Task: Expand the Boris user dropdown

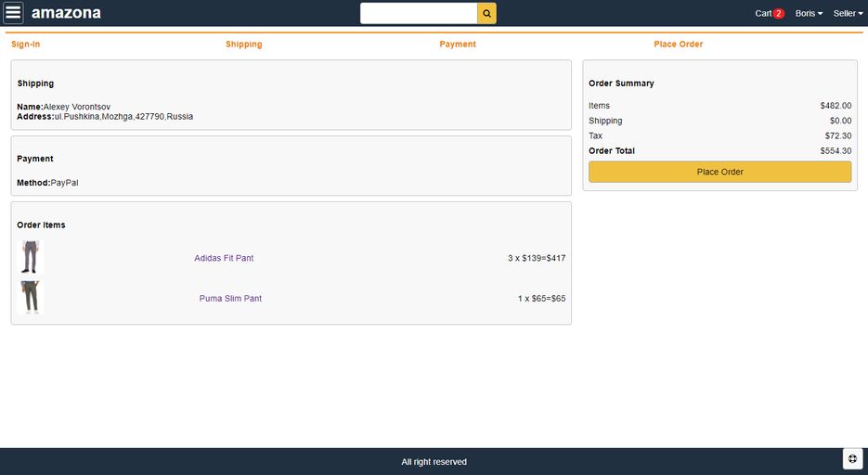Action: tap(809, 14)
